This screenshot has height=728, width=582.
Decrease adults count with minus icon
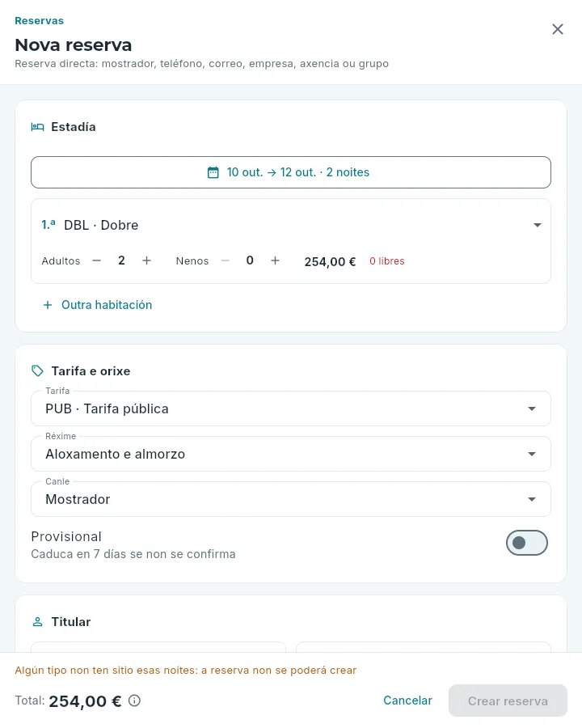click(x=96, y=261)
